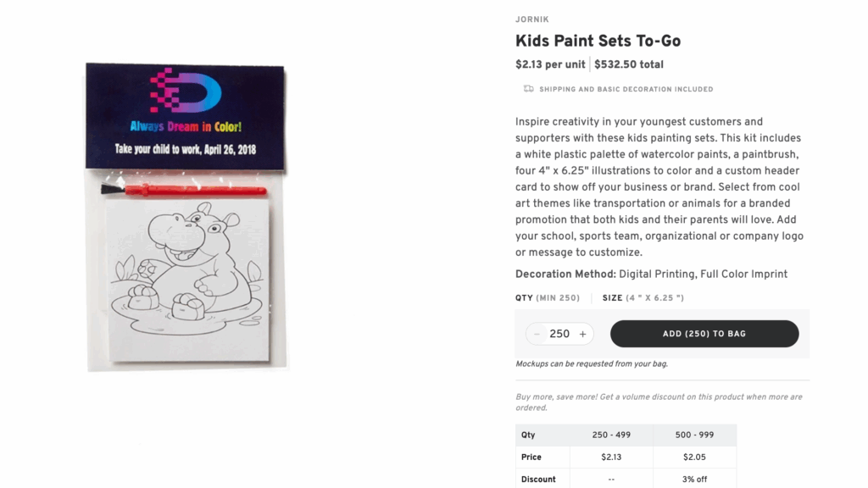Select the 3% off discount cell
This screenshot has height=488, width=868.
pos(694,479)
